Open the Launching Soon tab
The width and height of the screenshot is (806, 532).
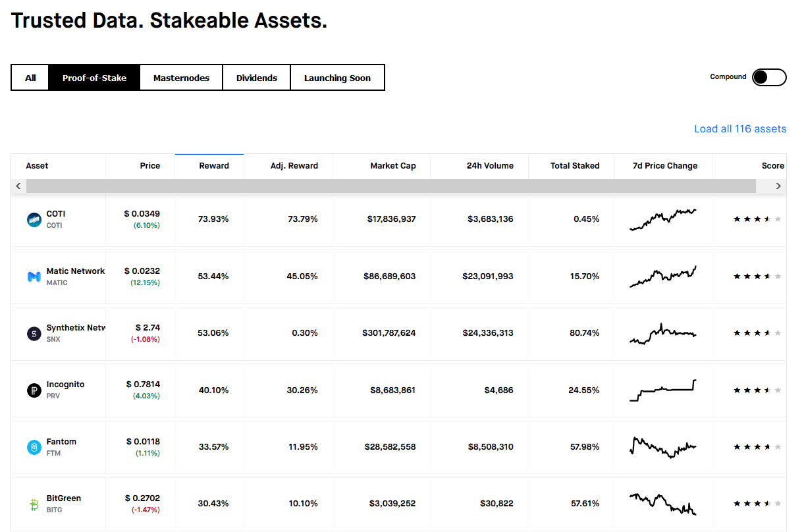coord(337,78)
